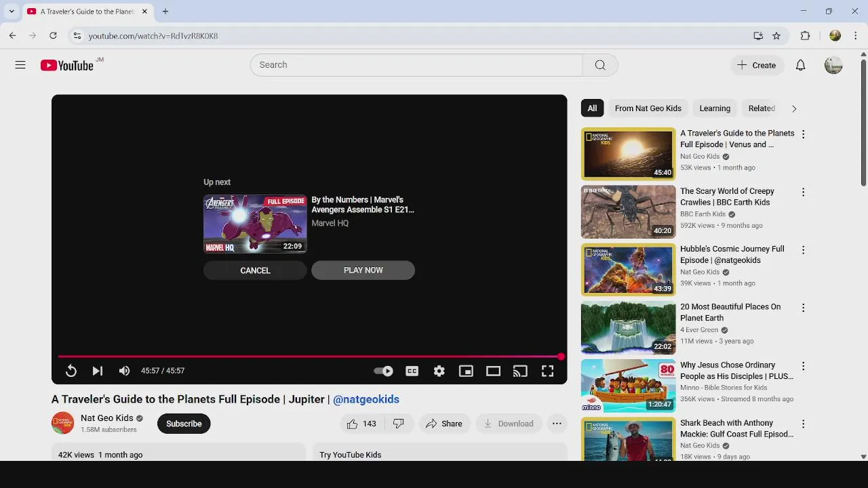Toggle closed captions CC button
This screenshot has width=868, height=488.
pos(412,371)
